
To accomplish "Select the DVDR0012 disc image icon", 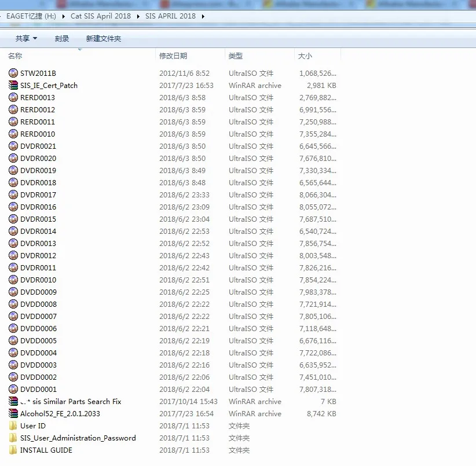I will pyautogui.click(x=13, y=255).
